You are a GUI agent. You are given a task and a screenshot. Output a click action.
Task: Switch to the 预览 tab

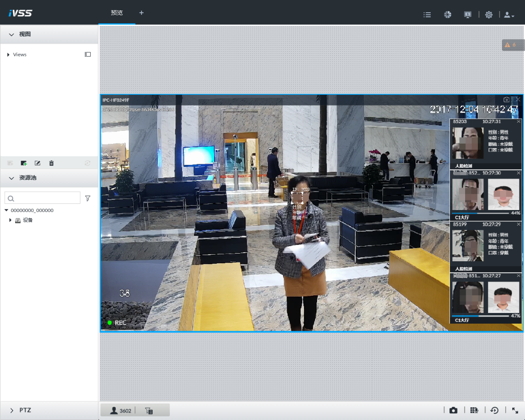(x=117, y=13)
